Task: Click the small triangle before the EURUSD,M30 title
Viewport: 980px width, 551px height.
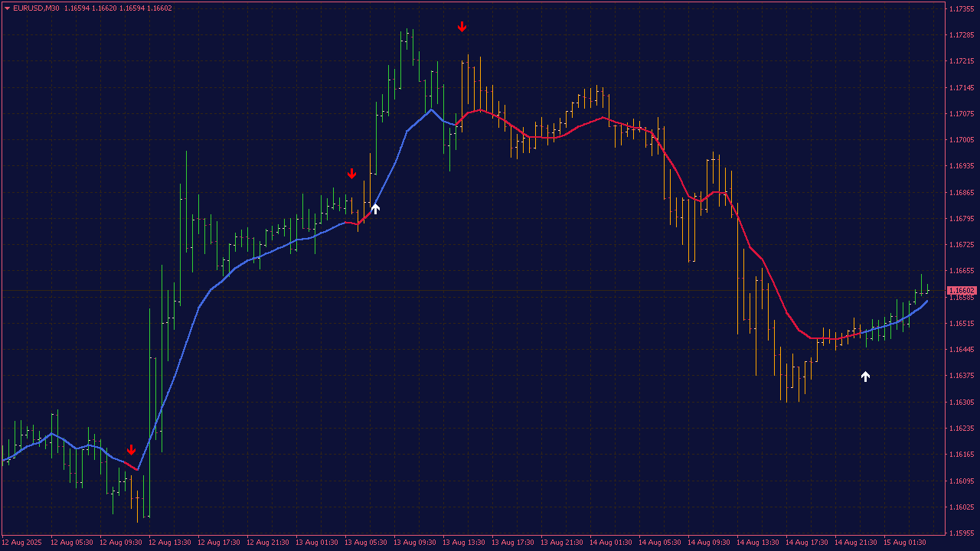Action: (7, 8)
